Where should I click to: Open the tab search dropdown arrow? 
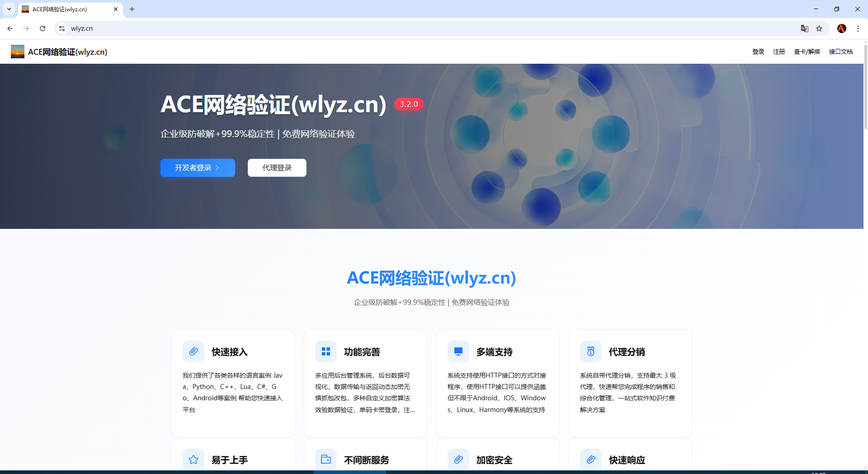[x=9, y=9]
